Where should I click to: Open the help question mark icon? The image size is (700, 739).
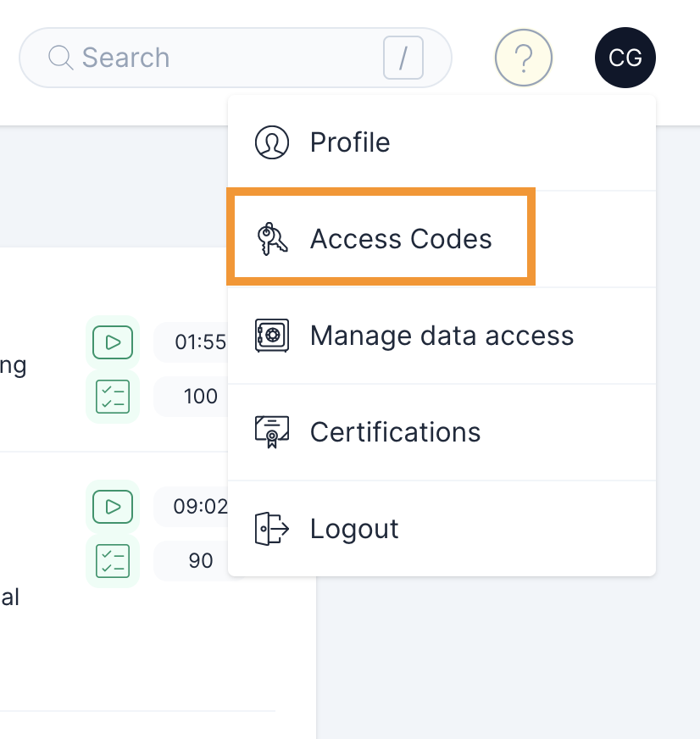click(x=523, y=57)
